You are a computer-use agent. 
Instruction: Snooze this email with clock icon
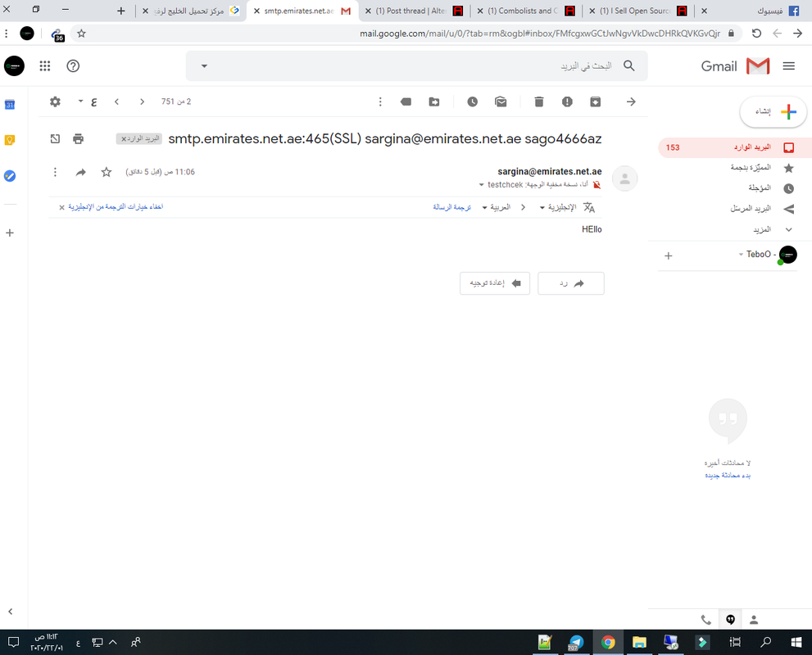pos(472,102)
